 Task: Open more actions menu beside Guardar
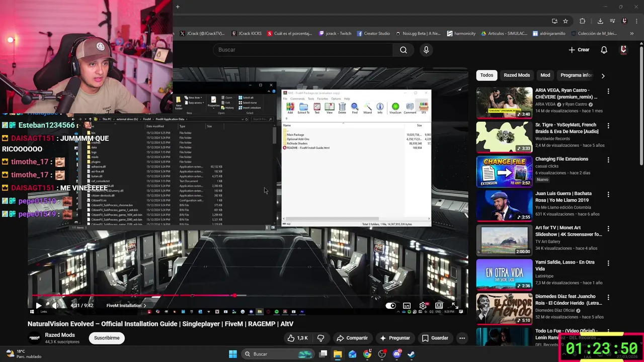[x=462, y=338]
